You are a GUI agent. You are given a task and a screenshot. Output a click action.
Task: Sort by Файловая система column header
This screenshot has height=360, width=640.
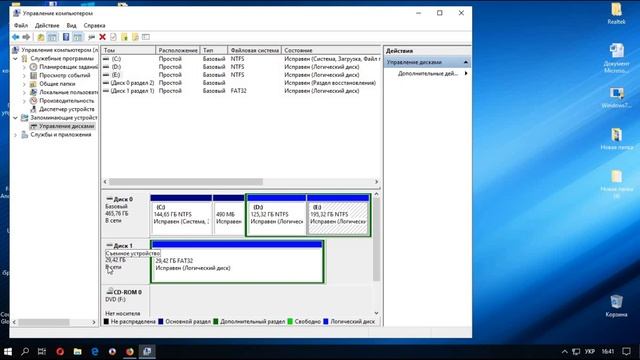(254, 50)
